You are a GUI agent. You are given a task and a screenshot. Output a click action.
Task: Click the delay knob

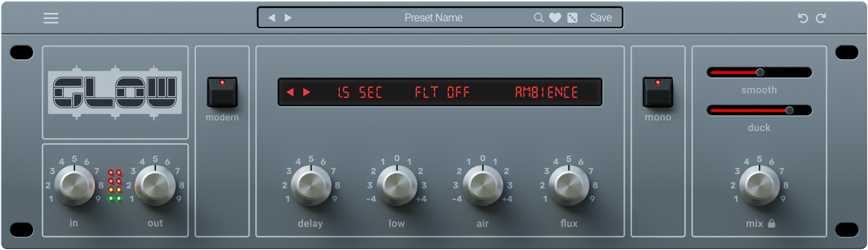pyautogui.click(x=311, y=186)
